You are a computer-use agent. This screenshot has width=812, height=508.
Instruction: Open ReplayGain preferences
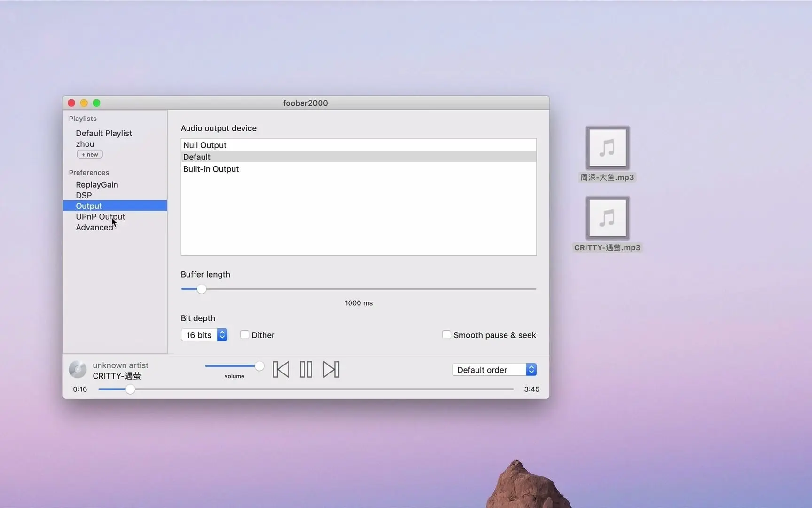pos(97,184)
